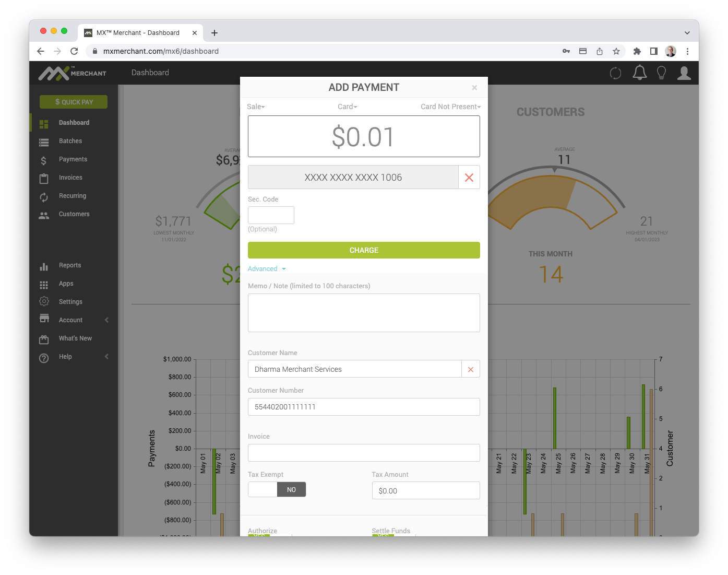Select the Batches menu item
728x575 pixels.
coord(70,141)
